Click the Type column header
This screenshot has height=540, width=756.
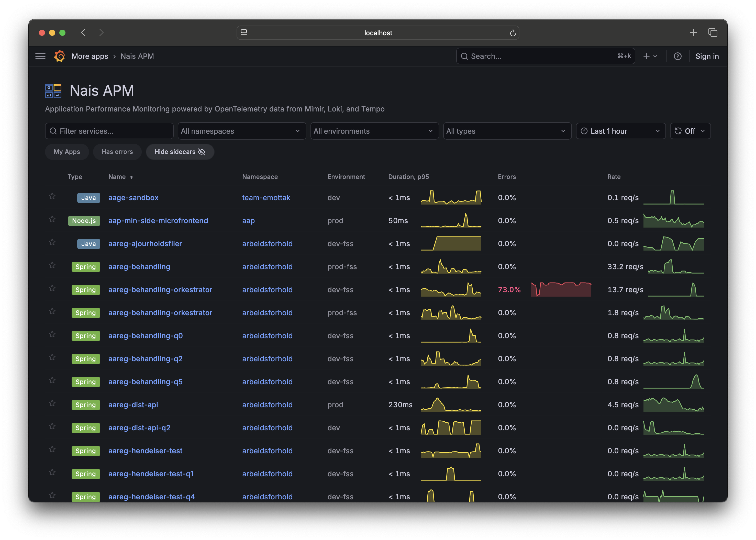pyautogui.click(x=74, y=177)
